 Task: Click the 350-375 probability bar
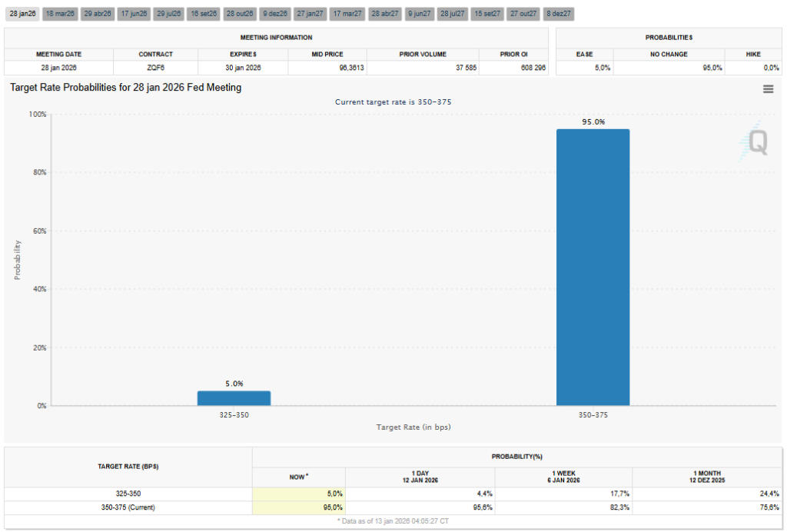(593, 265)
